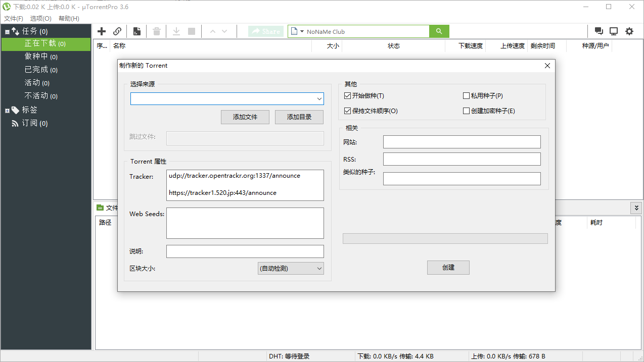The height and width of the screenshot is (362, 644).
Task: Open the 帮助(H) menu
Action: tap(69, 19)
